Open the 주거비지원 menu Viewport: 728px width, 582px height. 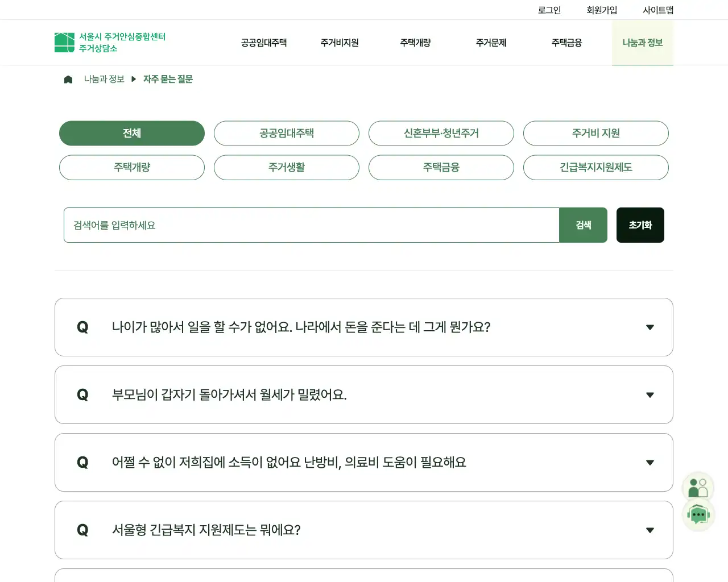click(x=340, y=43)
